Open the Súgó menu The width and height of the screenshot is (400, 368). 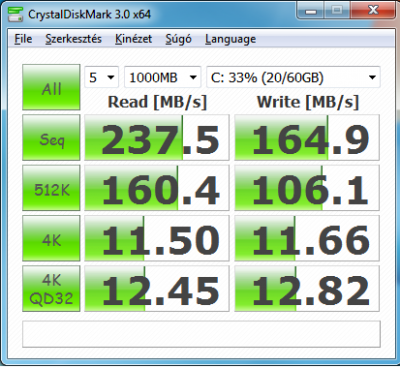[178, 39]
